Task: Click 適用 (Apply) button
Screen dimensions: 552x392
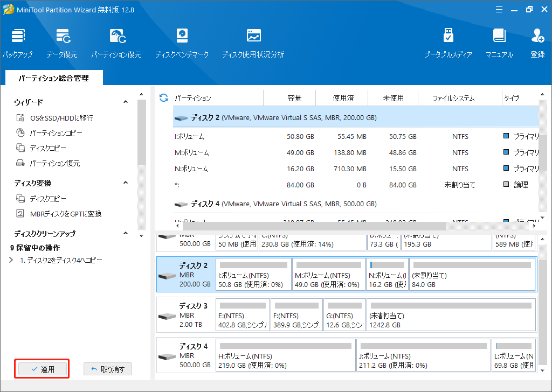Action: pyautogui.click(x=42, y=369)
